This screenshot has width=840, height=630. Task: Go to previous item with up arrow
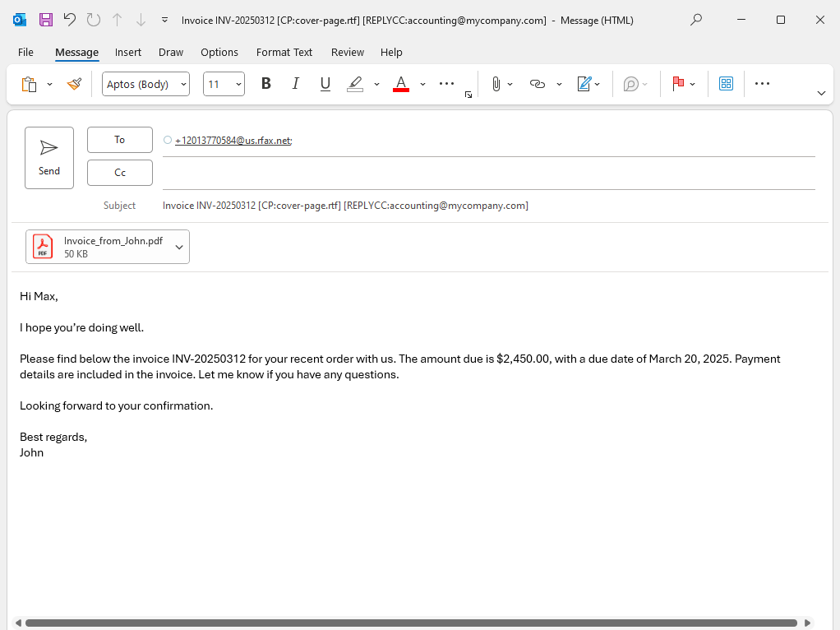(118, 20)
